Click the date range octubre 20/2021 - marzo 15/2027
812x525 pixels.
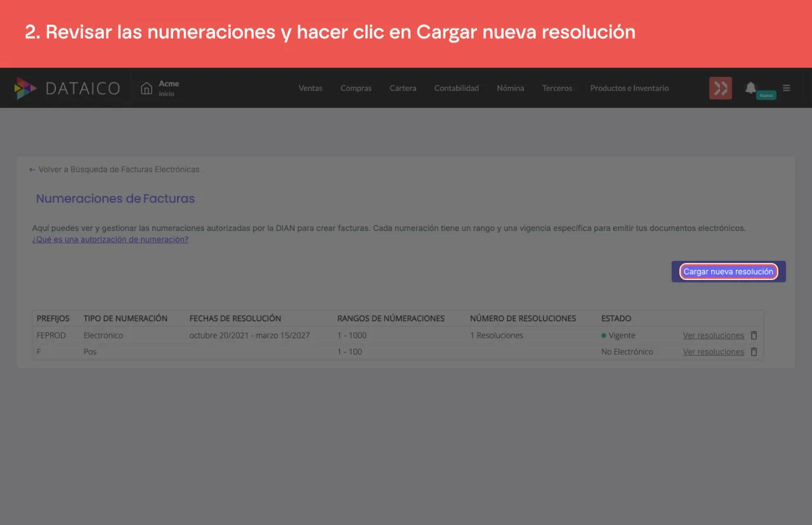point(250,335)
